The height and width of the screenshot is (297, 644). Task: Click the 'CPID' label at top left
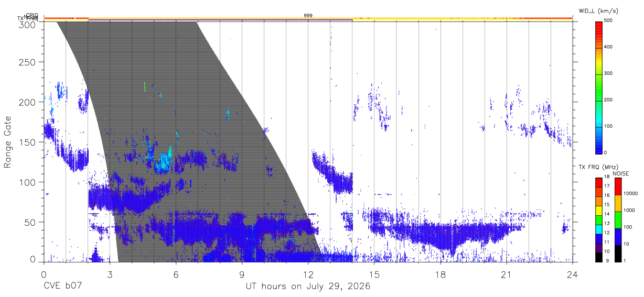pyautogui.click(x=32, y=15)
